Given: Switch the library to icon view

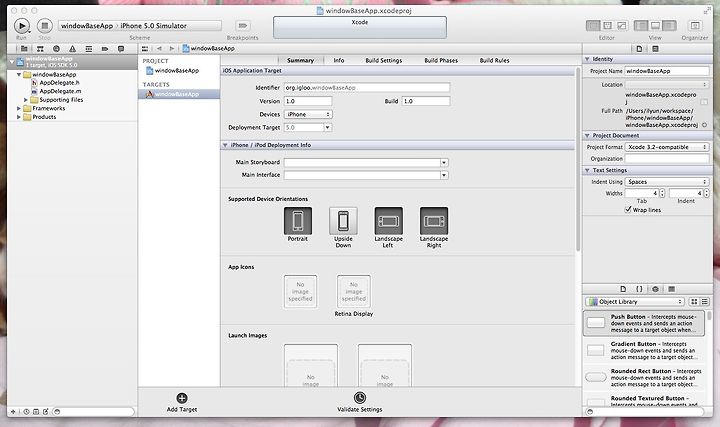Looking at the screenshot, I should (694, 302).
